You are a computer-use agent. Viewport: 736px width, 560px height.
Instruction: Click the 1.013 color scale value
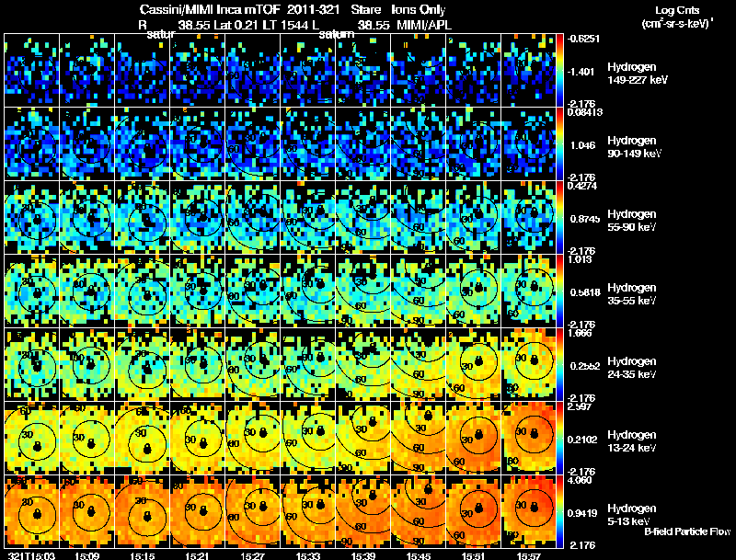click(x=580, y=259)
